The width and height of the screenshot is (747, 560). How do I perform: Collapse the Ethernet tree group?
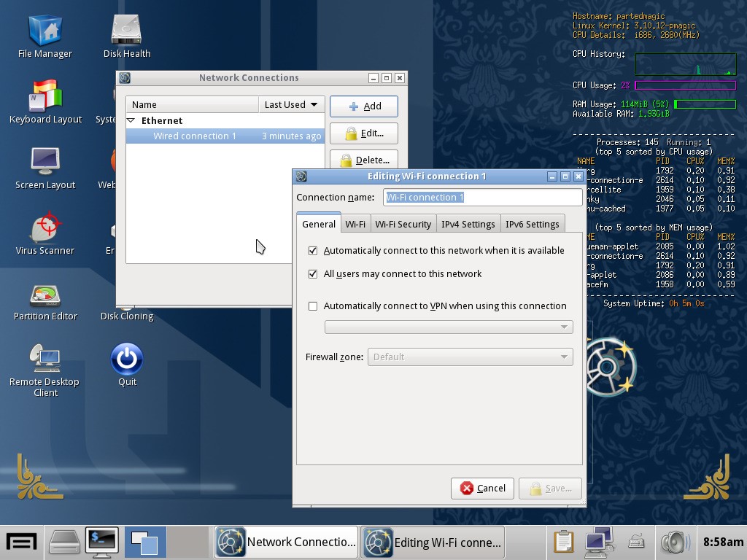(x=131, y=121)
